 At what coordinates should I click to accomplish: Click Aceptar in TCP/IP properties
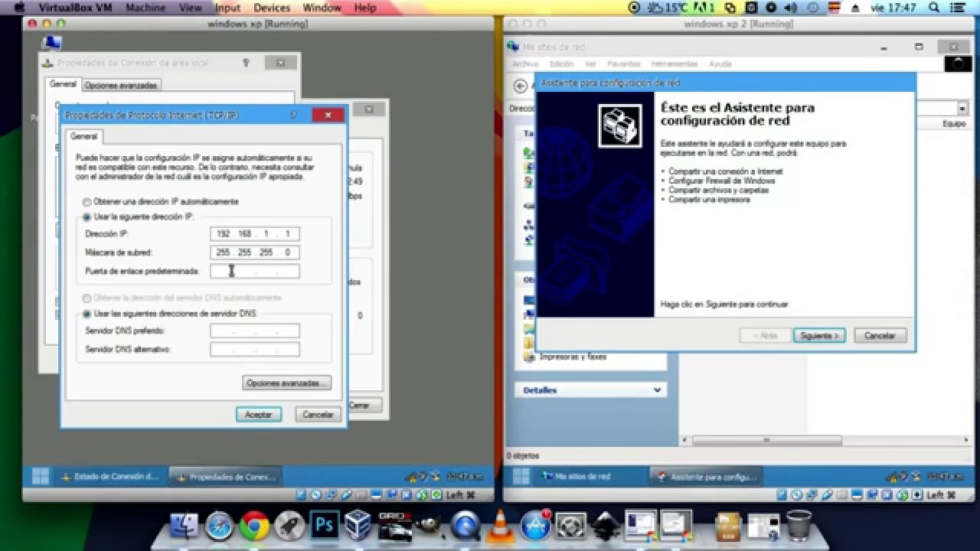259,414
